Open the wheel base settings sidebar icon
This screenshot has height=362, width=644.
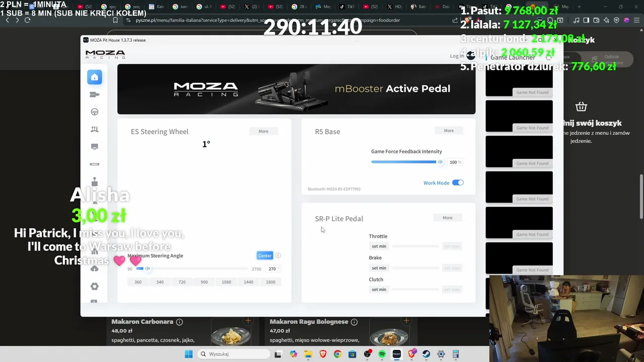click(x=95, y=95)
